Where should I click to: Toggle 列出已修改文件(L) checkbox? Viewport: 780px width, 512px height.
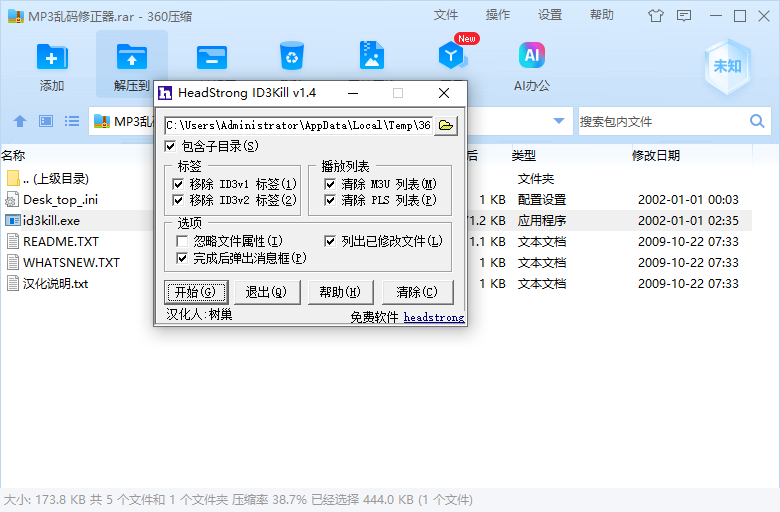point(330,241)
